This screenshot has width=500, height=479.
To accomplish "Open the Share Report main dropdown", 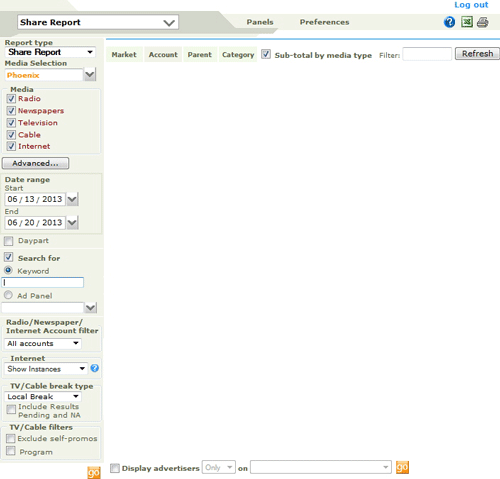I will (x=98, y=22).
